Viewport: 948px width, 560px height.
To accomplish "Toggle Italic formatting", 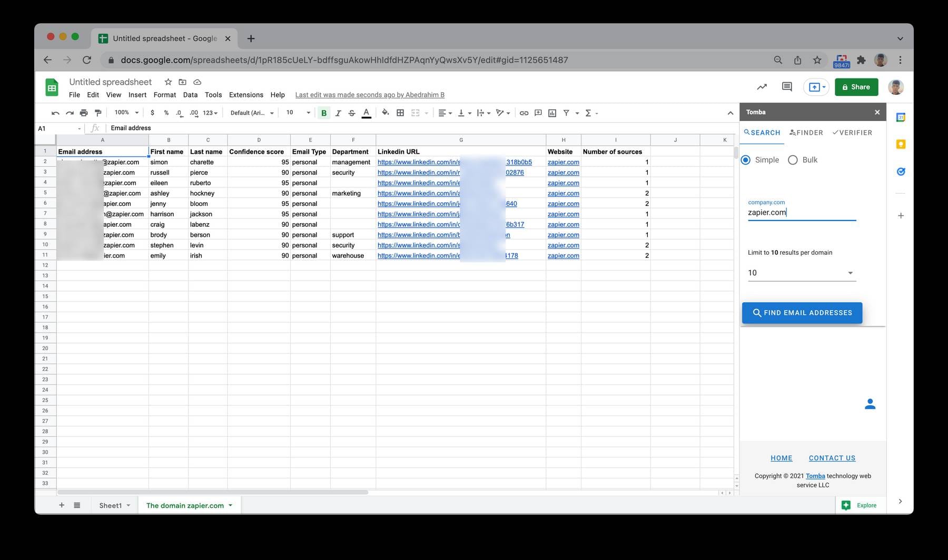I will pyautogui.click(x=338, y=113).
